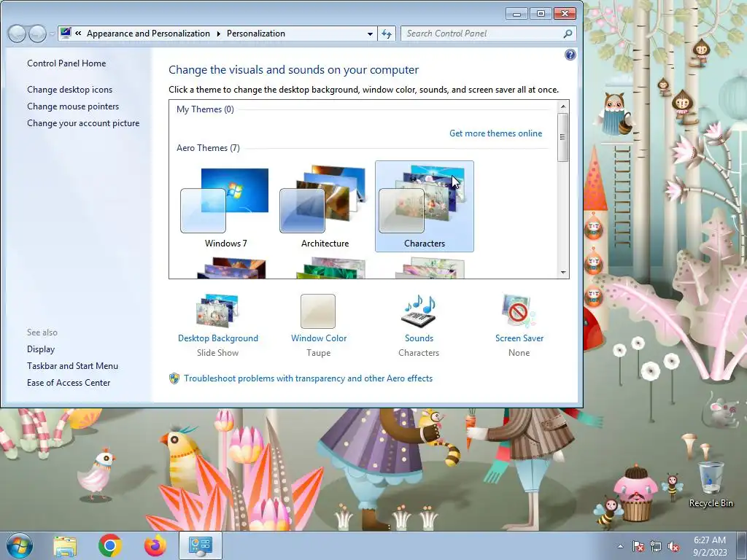The image size is (747, 560).
Task: Click the theme list scroll down arrow
Action: pos(563,273)
